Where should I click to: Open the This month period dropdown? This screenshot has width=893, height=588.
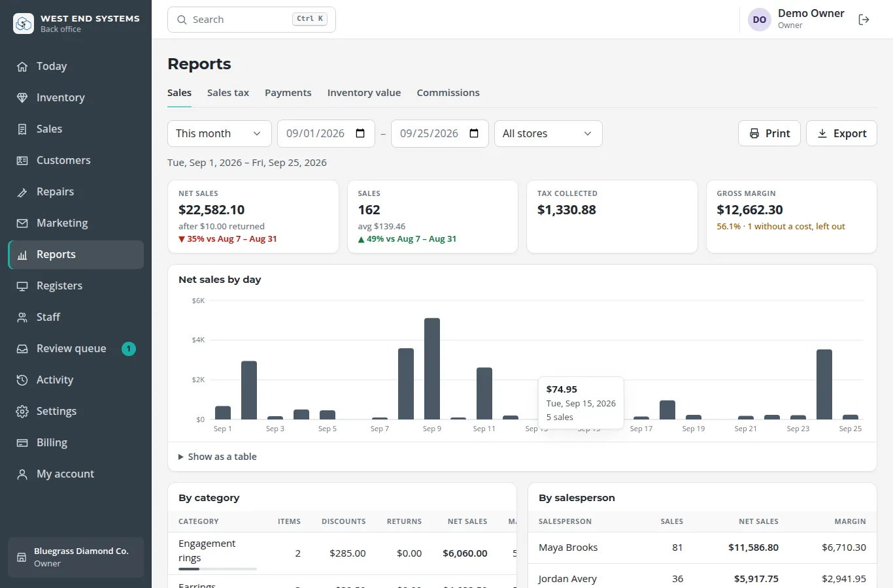(x=220, y=133)
